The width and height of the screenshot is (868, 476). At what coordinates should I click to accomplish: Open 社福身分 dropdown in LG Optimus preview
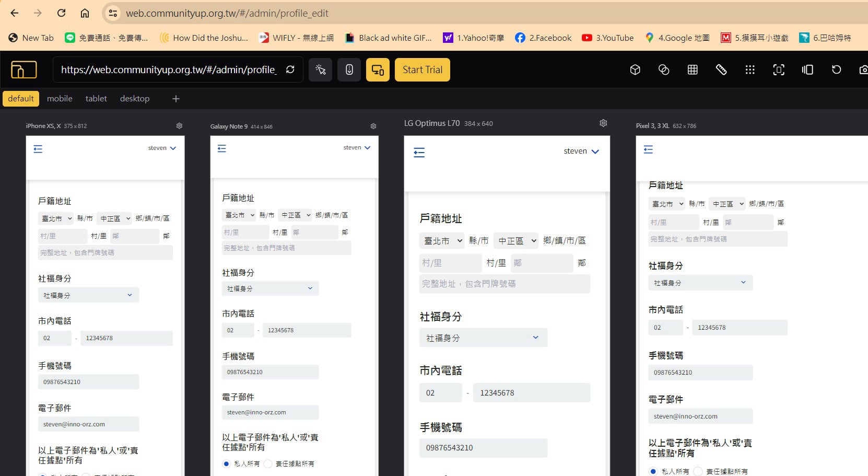[483, 338]
